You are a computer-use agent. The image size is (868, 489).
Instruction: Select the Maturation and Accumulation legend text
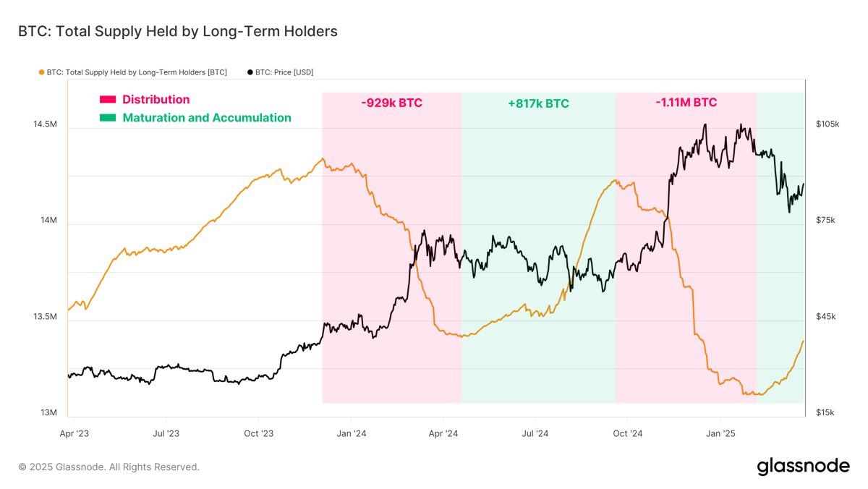(x=207, y=118)
